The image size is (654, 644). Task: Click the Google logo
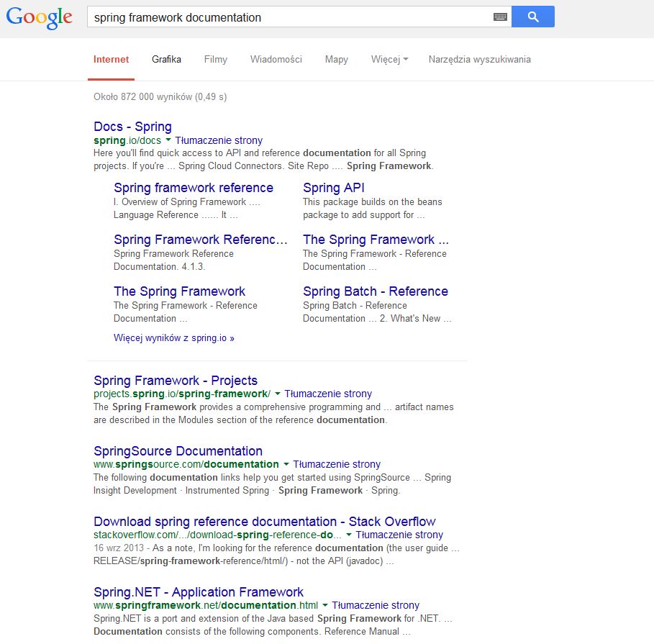click(x=39, y=17)
